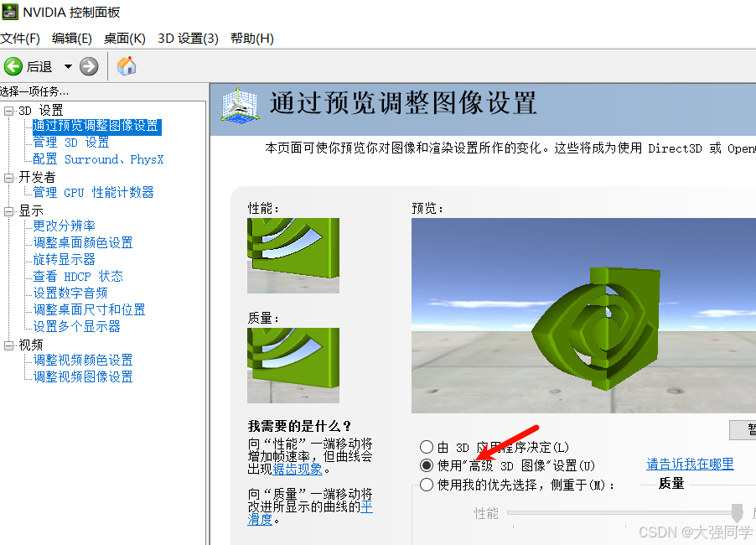Image resolution: width=756 pixels, height=545 pixels.
Task: Open 查看 HDCP 状态 task
Action: click(78, 277)
